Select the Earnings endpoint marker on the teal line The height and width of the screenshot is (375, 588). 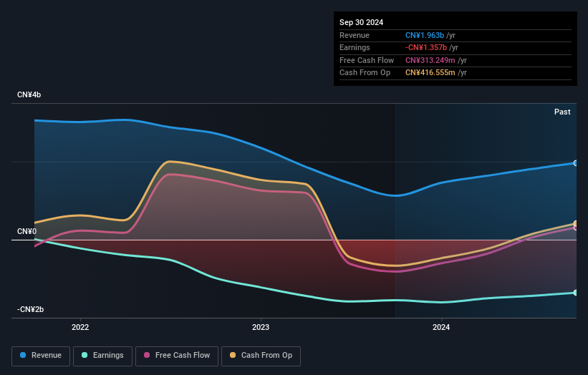[576, 293]
